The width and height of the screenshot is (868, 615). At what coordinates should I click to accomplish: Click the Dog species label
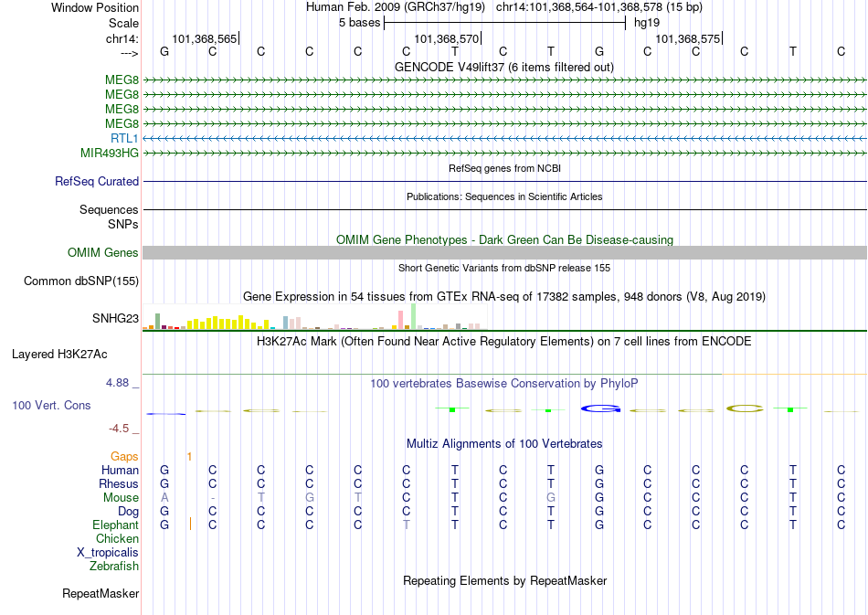click(129, 511)
